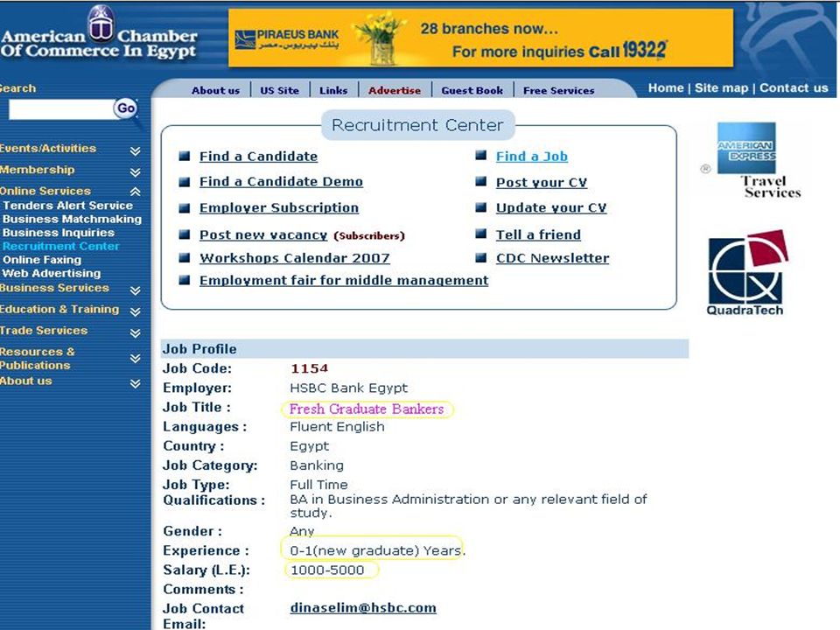Open the US Site nav item

pyautogui.click(x=280, y=90)
